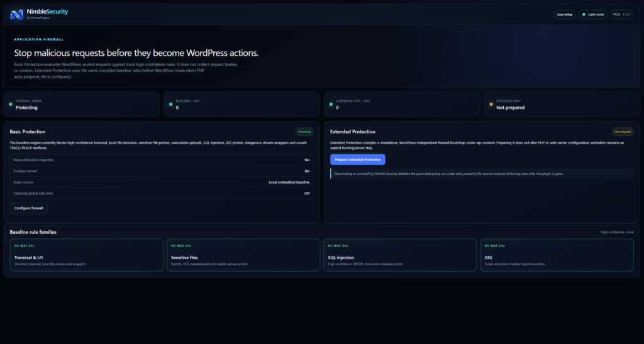
Task: Select the Learning Hits 24h card
Action: (x=402, y=104)
